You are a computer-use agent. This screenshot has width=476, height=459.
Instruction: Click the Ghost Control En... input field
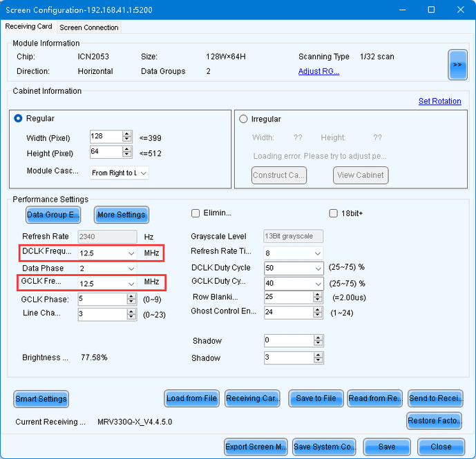(289, 312)
